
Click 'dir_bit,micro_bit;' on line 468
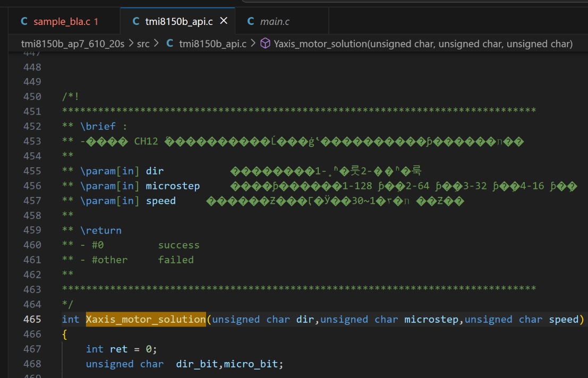pos(230,364)
